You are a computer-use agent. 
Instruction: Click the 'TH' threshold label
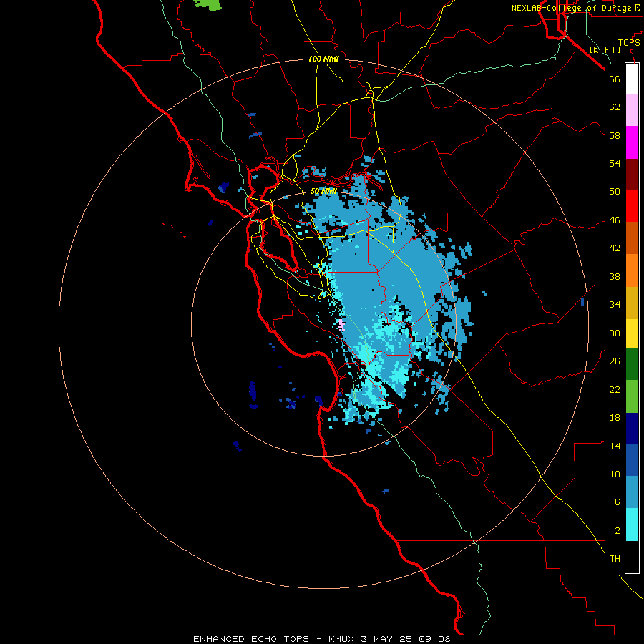615,559
